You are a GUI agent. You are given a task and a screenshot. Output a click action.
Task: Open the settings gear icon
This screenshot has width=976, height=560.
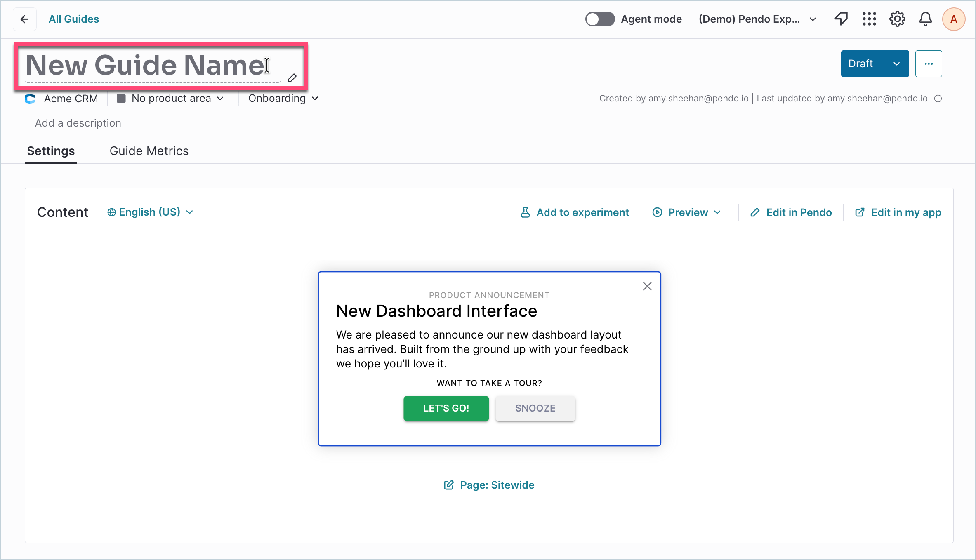(x=897, y=19)
